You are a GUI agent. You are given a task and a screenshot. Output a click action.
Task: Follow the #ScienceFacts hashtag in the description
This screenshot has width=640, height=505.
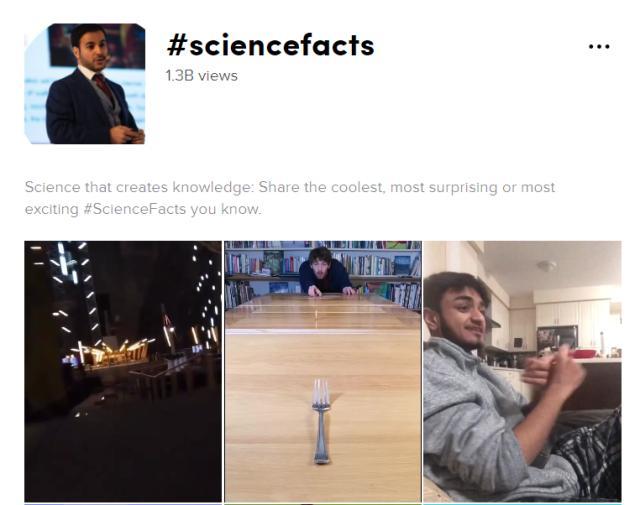[134, 209]
